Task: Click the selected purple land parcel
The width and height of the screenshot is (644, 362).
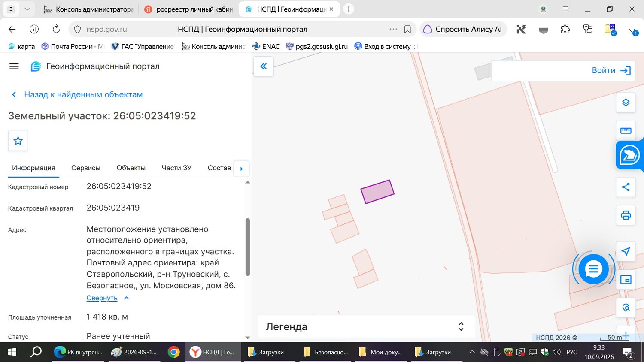Action: coord(377,192)
